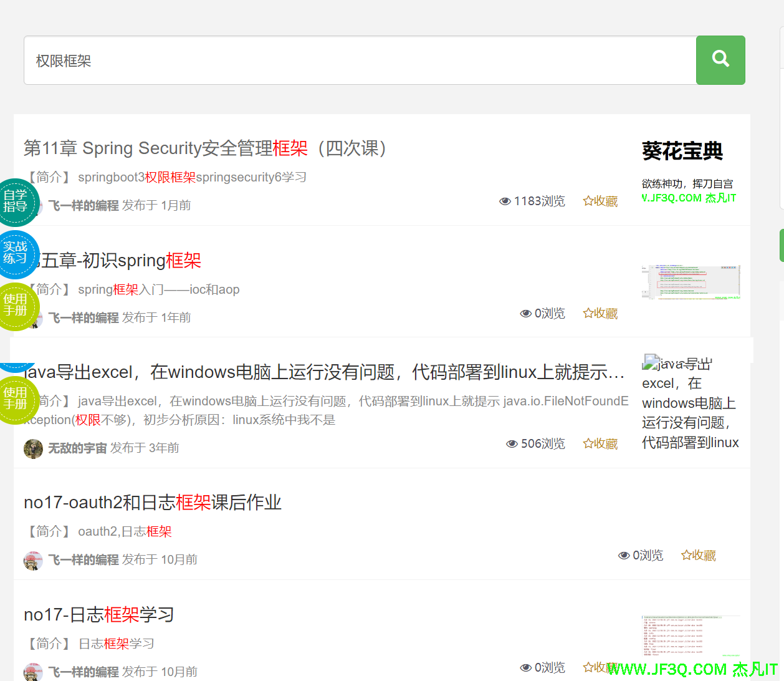Image resolution: width=784 pixels, height=681 pixels.
Task: Click author avatar of 无敌的宇宙
Action: pyautogui.click(x=33, y=448)
